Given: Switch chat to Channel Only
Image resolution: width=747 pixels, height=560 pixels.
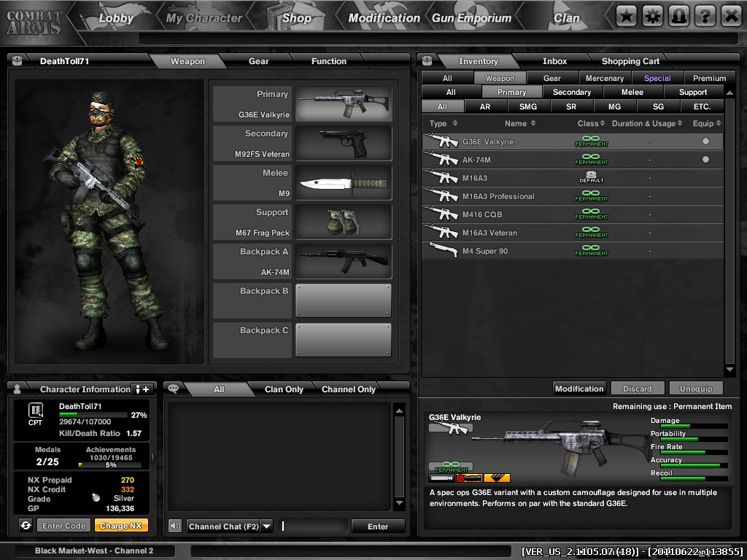Looking at the screenshot, I should tap(348, 389).
